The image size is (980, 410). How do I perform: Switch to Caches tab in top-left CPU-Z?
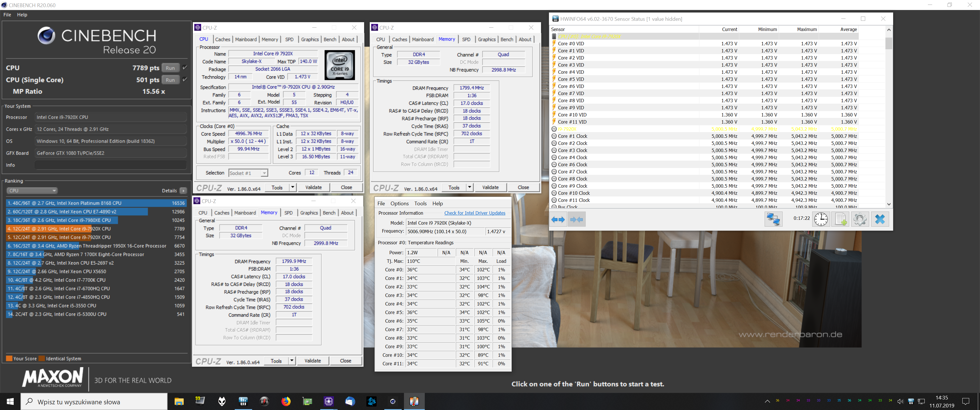coord(222,39)
